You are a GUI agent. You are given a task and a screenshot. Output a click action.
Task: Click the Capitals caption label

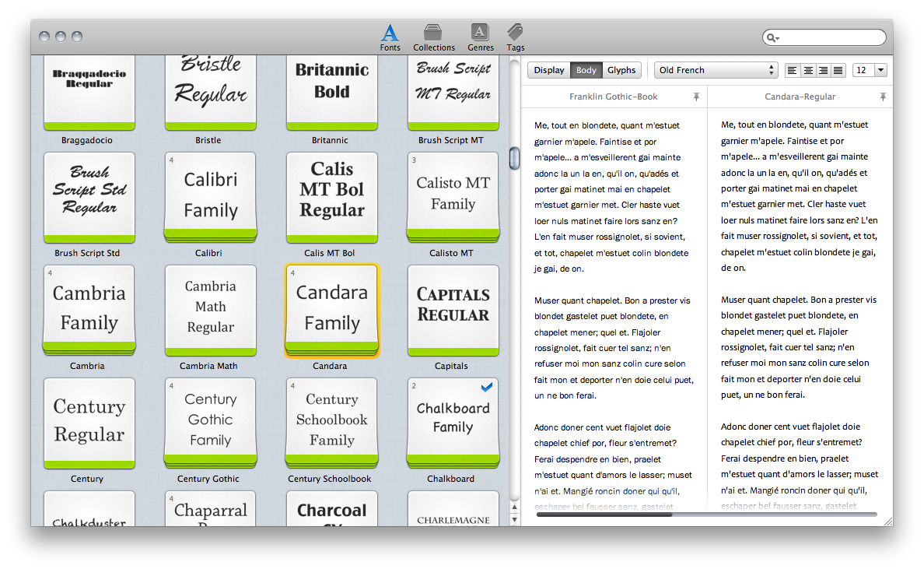coord(451,366)
